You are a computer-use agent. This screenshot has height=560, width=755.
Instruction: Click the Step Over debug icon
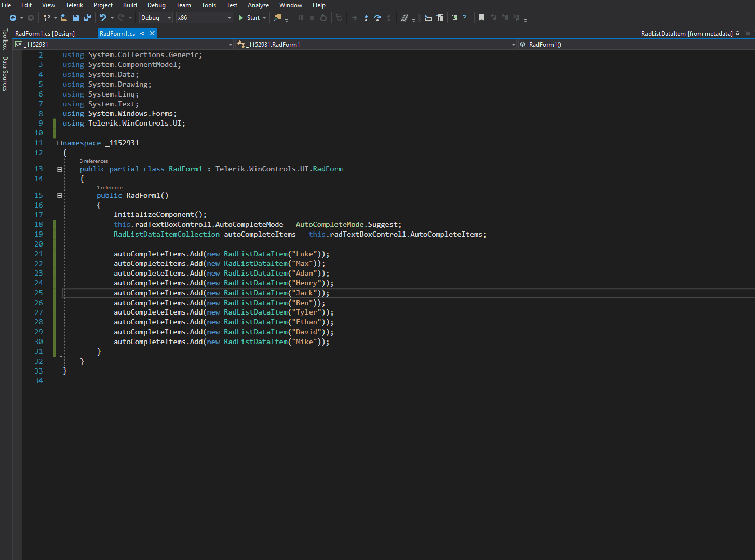click(377, 18)
